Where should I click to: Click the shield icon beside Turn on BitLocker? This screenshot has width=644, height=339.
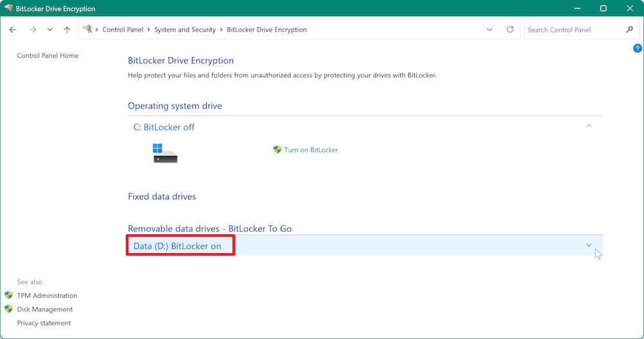[277, 150]
